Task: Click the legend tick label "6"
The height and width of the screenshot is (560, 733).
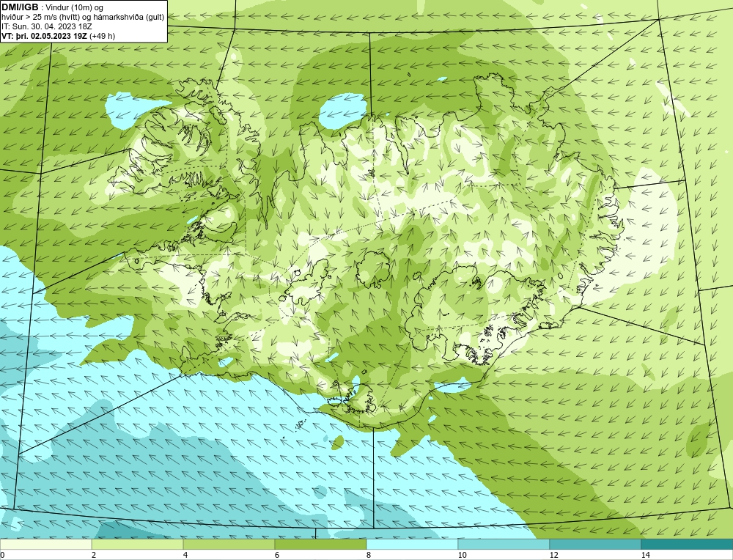Action: point(277,555)
